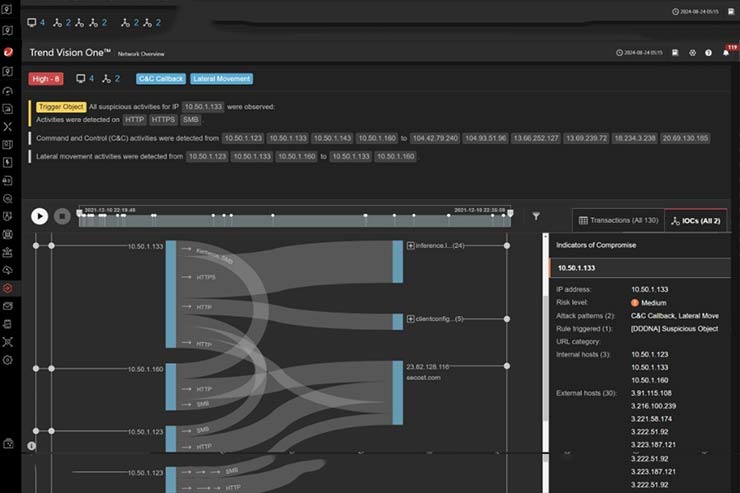Click the Trend Micro logo in sidebar
Image resolution: width=740 pixels, height=493 pixels.
point(8,52)
